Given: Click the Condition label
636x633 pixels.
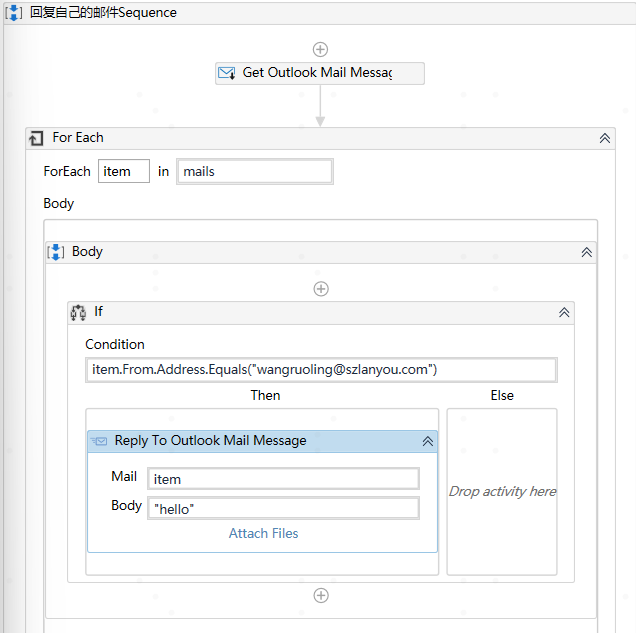Looking at the screenshot, I should (115, 344).
